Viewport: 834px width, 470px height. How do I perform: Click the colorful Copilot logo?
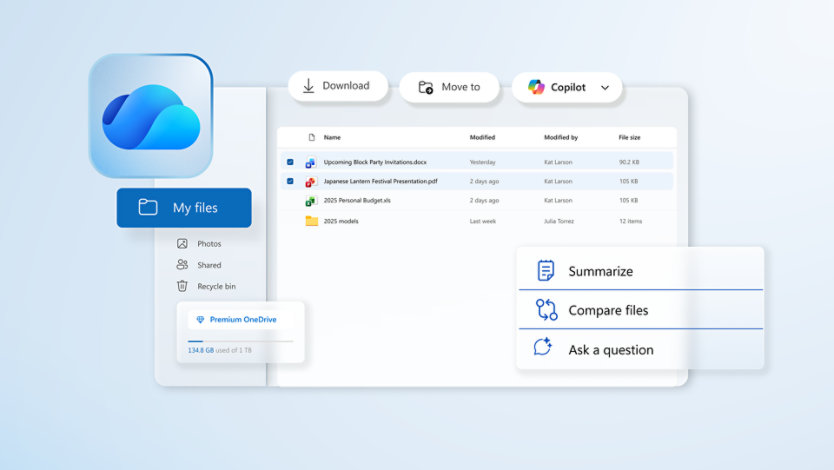click(x=536, y=87)
